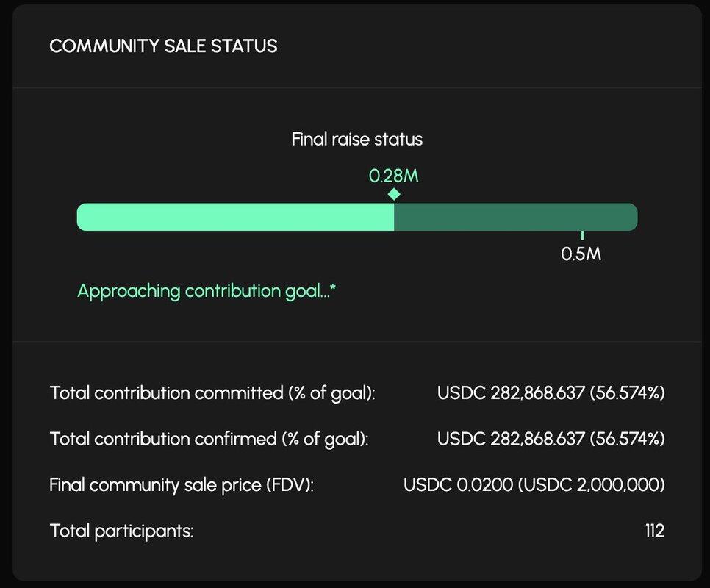Click the 0.5M goal tick mark
The height and width of the screenshot is (588, 710).
click(582, 235)
